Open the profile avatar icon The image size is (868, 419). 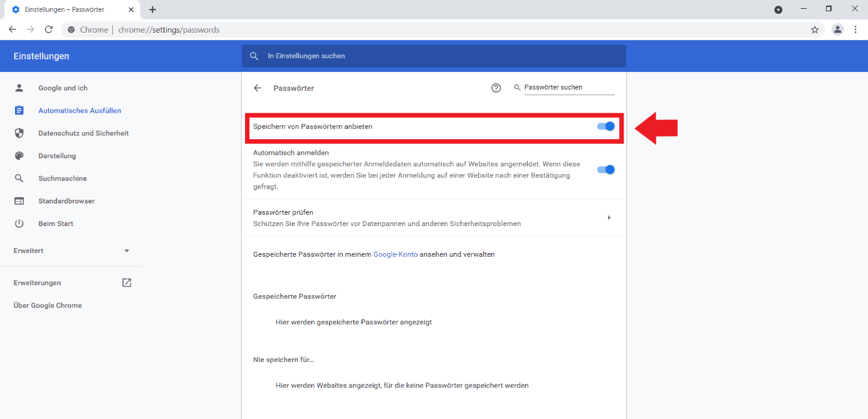pos(837,29)
